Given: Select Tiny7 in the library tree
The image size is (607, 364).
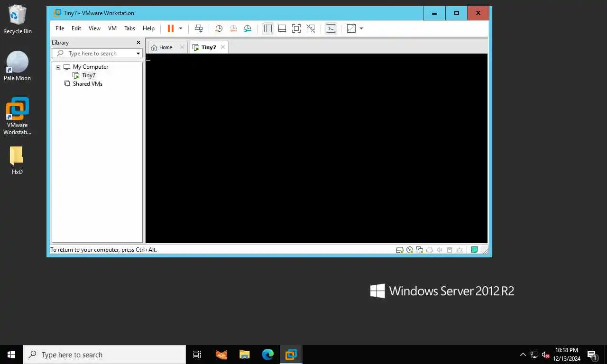Looking at the screenshot, I should tap(89, 75).
